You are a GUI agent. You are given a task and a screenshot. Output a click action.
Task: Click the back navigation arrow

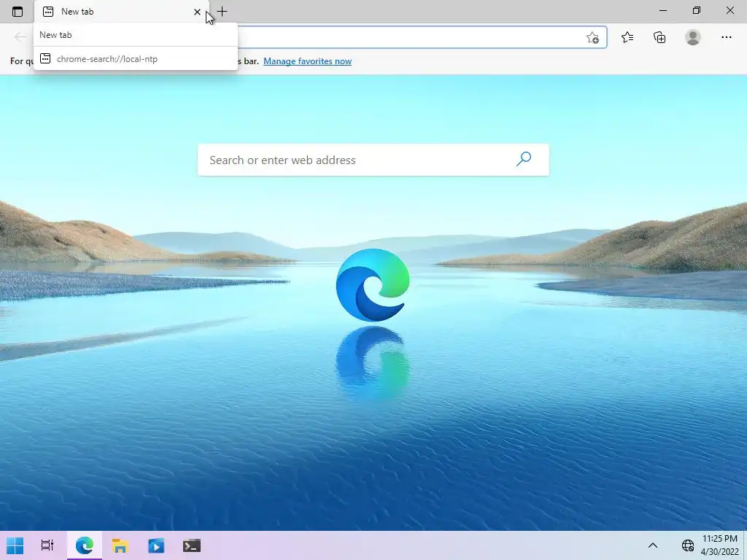tap(20, 36)
